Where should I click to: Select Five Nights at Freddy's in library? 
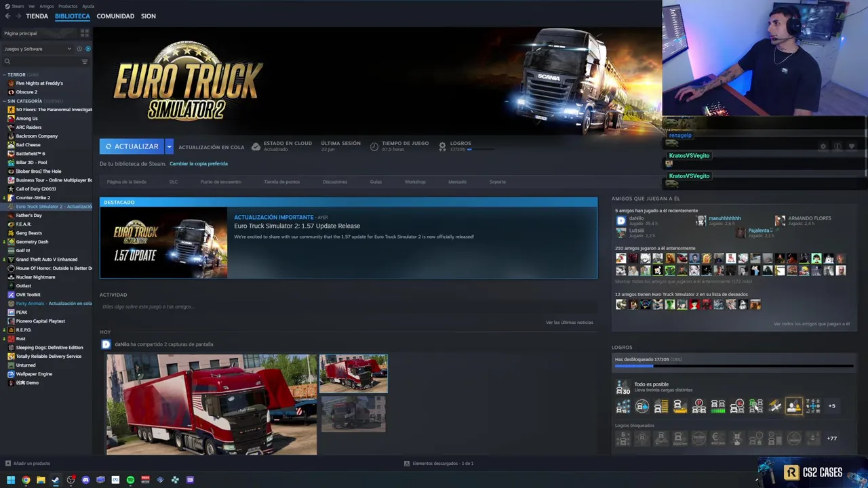(39, 83)
